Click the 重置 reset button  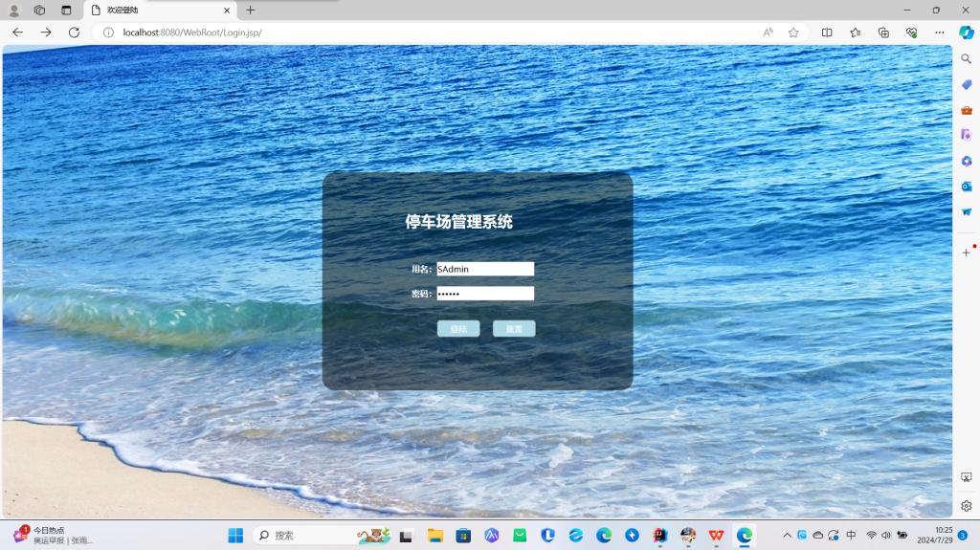coord(514,329)
